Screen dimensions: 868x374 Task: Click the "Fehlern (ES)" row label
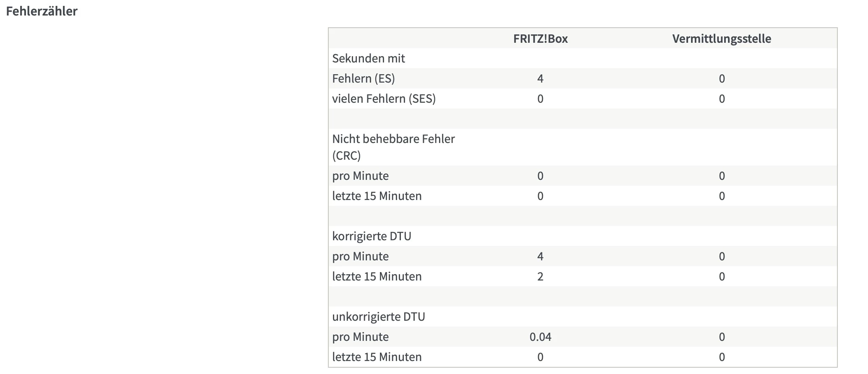[x=363, y=78]
